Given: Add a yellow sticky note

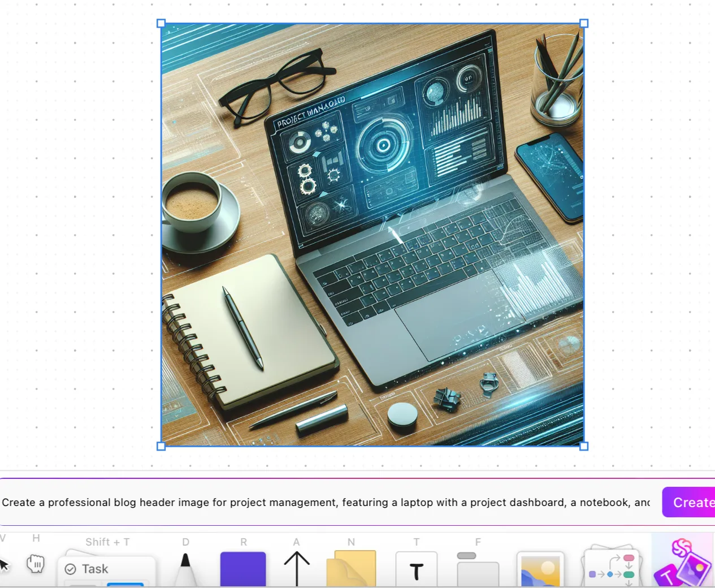Looking at the screenshot, I should pos(351,569).
